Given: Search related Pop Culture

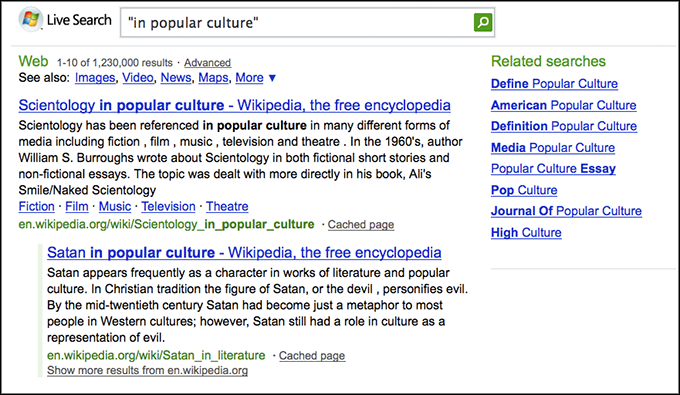Looking at the screenshot, I should click(x=524, y=190).
